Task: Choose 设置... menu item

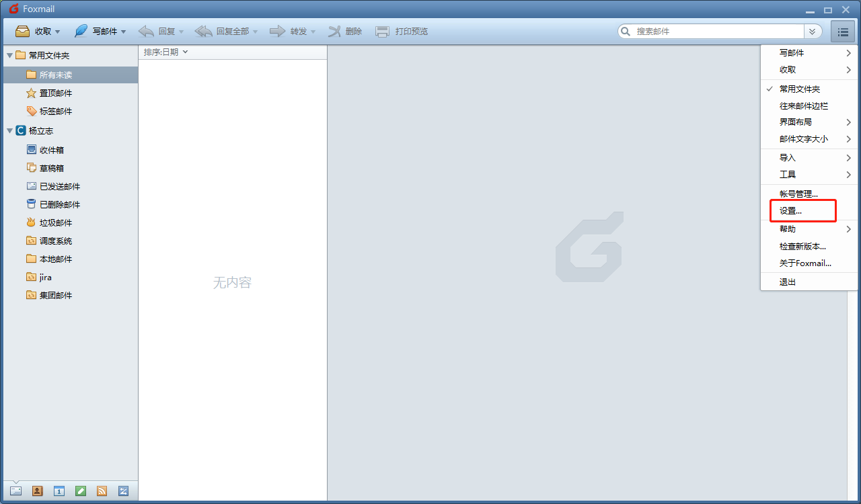Action: coord(809,210)
